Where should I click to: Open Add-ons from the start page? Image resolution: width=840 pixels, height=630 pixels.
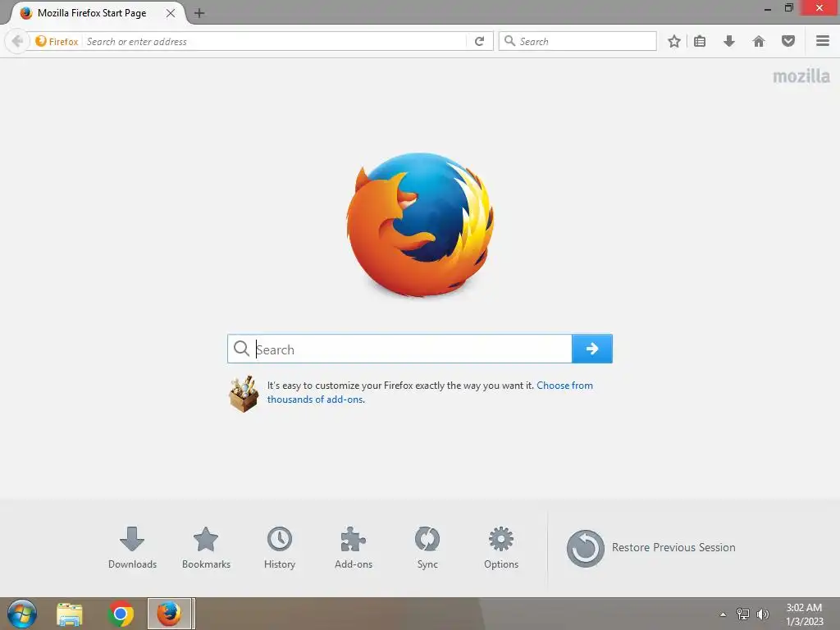click(x=354, y=547)
